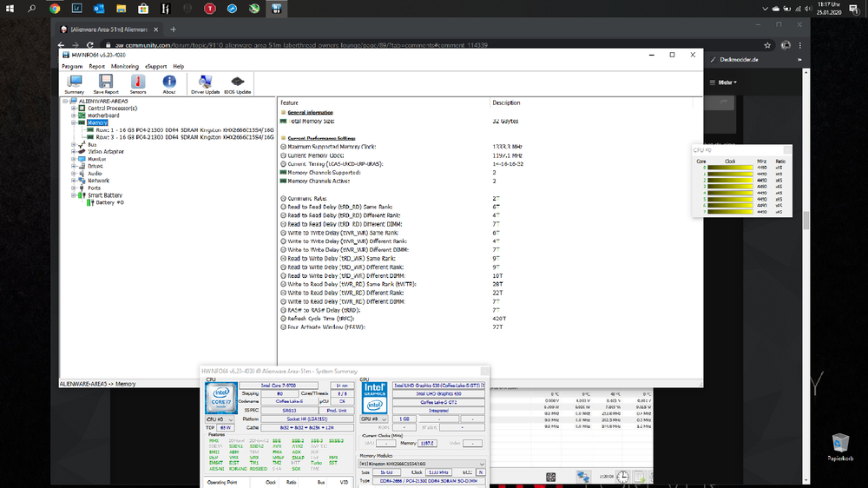Launch Driver Update from toolbar
The height and width of the screenshot is (488, 868).
(x=205, y=83)
